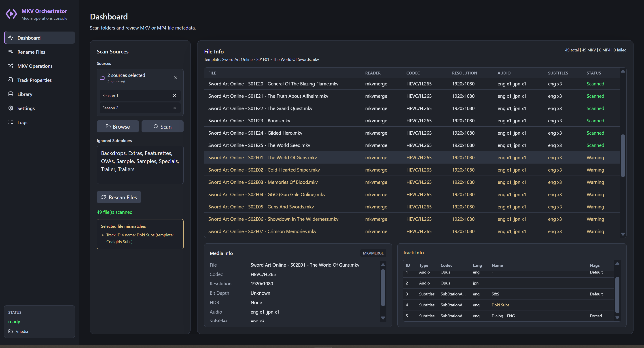Image resolution: width=644 pixels, height=348 pixels.
Task: Click the Warning status for S02E02
Action: pos(595,170)
